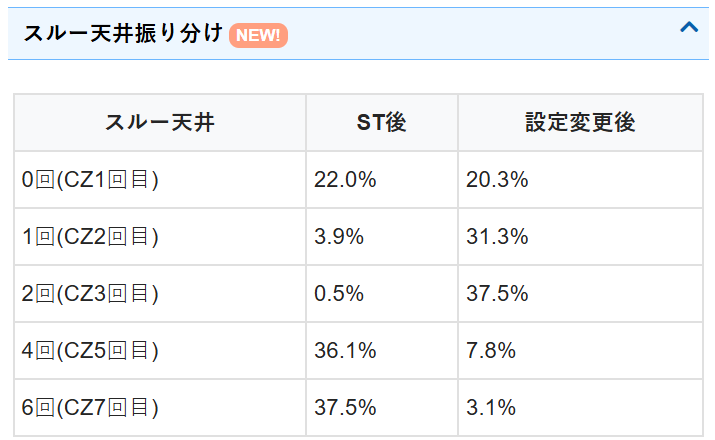Click the 0.5% cell
This screenshot has width=715, height=440.
pyautogui.click(x=340, y=294)
